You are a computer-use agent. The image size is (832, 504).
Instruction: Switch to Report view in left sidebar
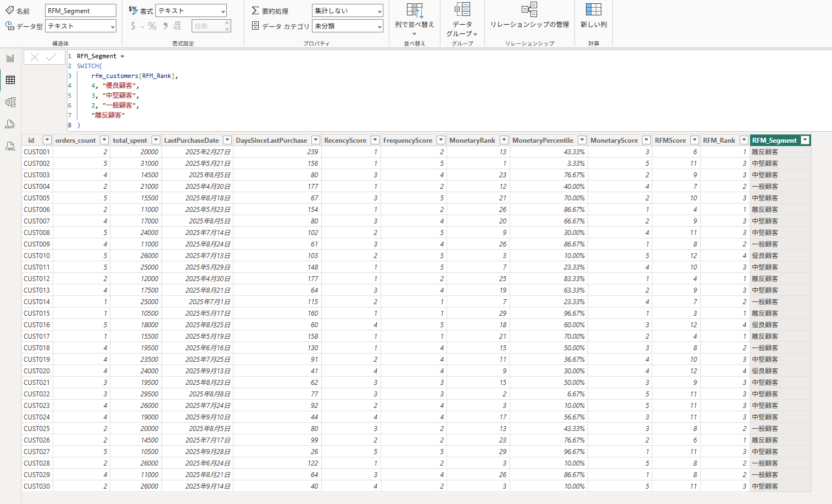click(x=10, y=58)
